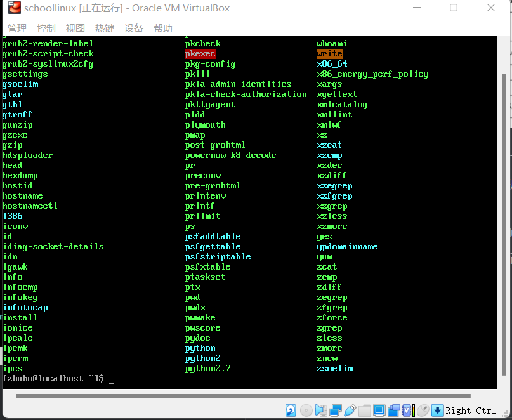Click the grub2-script-check entry
Screen dimensions: 512x420
click(x=48, y=53)
